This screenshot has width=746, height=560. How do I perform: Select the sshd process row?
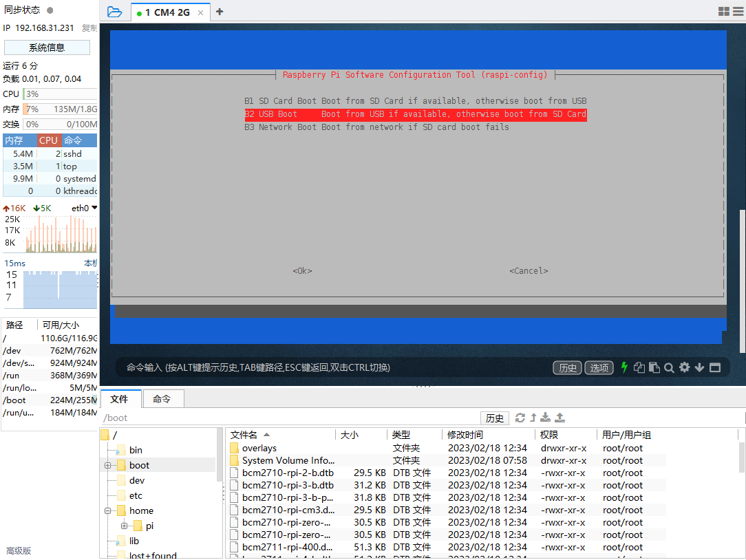(50, 153)
